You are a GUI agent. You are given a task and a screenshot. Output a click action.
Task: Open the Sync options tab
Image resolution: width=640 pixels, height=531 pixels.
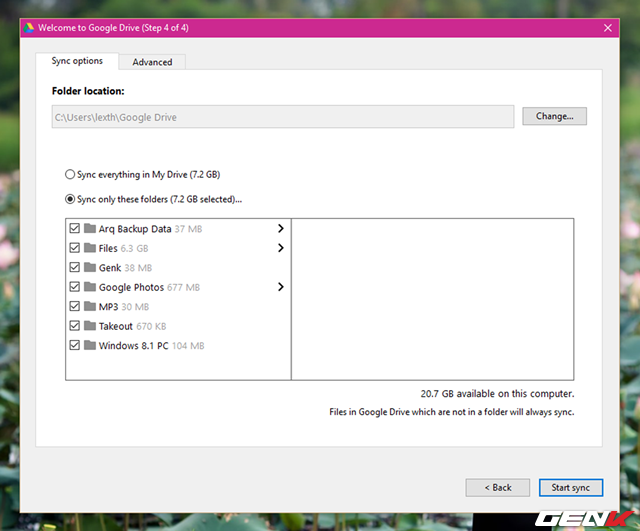point(77,61)
